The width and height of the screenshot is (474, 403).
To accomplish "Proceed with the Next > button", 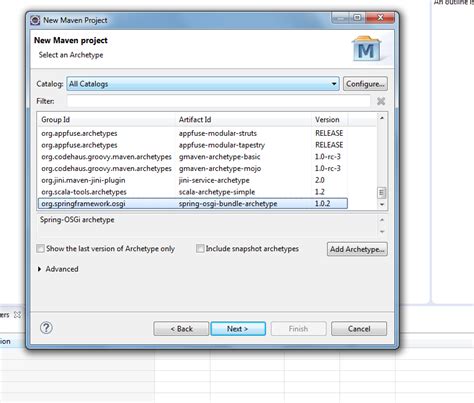I will pos(238,329).
